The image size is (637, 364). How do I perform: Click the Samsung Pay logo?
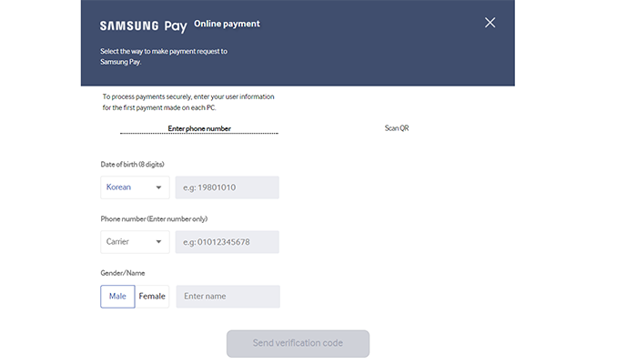144,26
